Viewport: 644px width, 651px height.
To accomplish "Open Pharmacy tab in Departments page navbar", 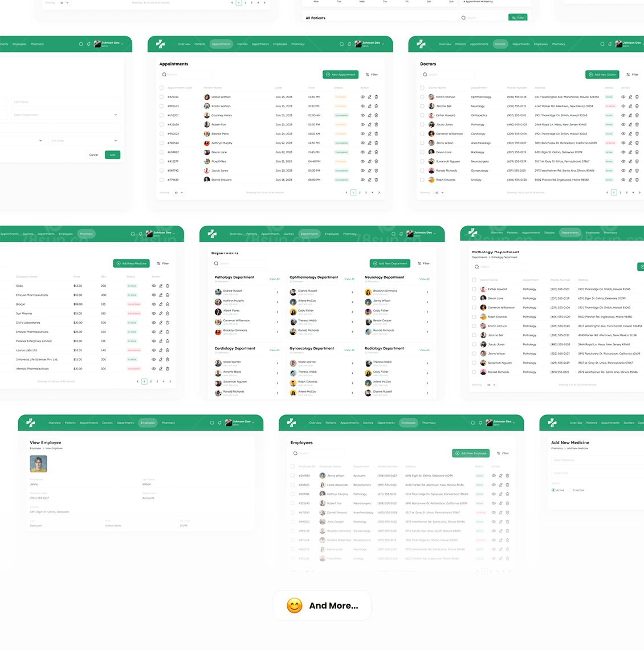I will 350,234.
